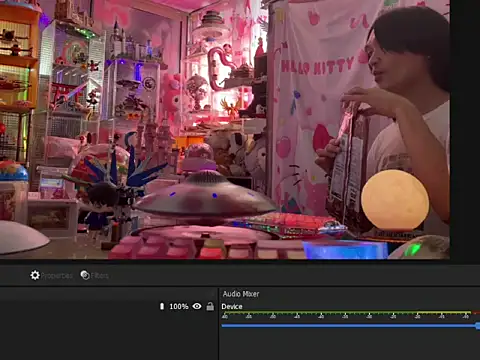
Task: Click black canvas area right of preview
Action: pos(465,129)
